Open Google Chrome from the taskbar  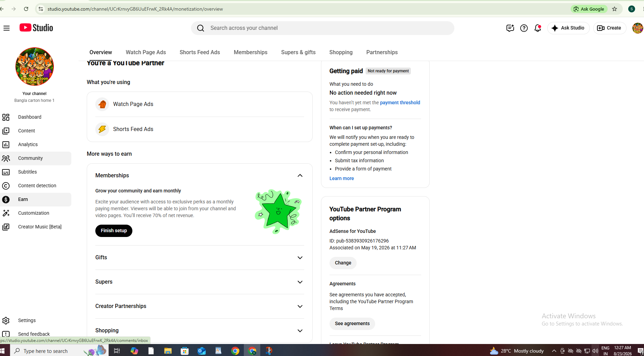(x=235, y=351)
